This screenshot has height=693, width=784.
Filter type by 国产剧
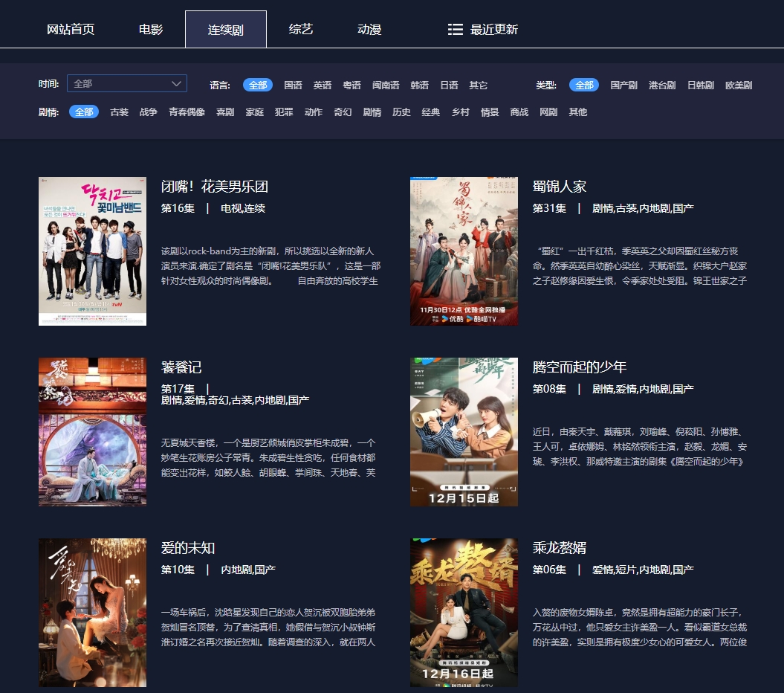[x=624, y=85]
